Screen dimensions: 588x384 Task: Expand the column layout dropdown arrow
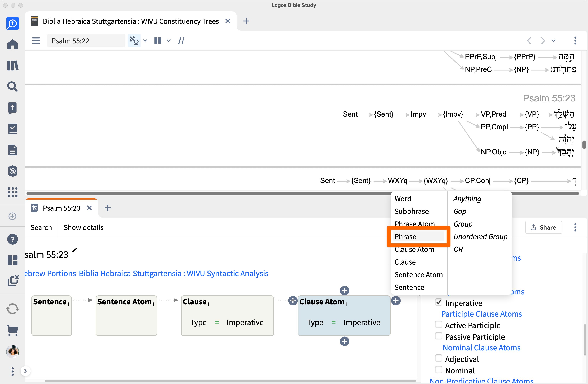(168, 40)
